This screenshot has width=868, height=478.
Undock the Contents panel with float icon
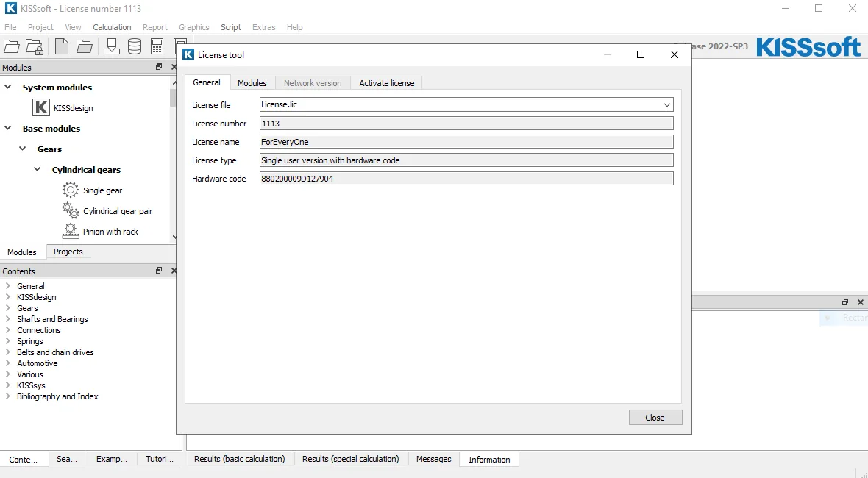(159, 271)
